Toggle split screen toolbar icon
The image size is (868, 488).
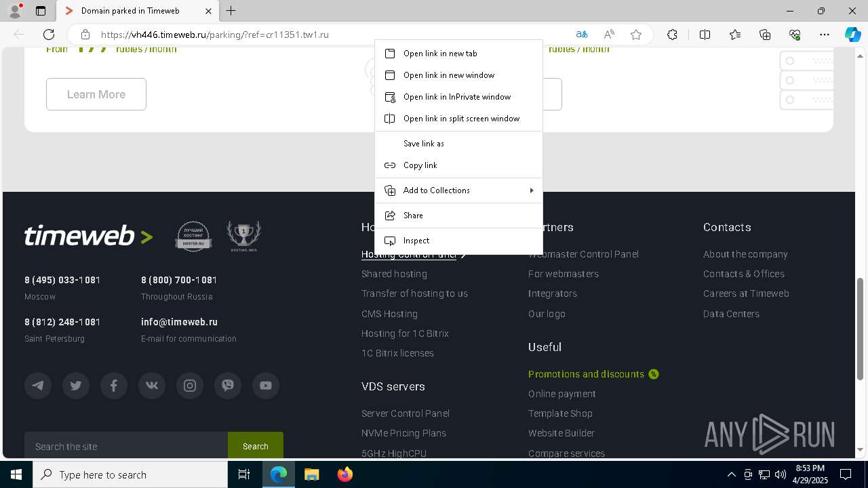705,35
